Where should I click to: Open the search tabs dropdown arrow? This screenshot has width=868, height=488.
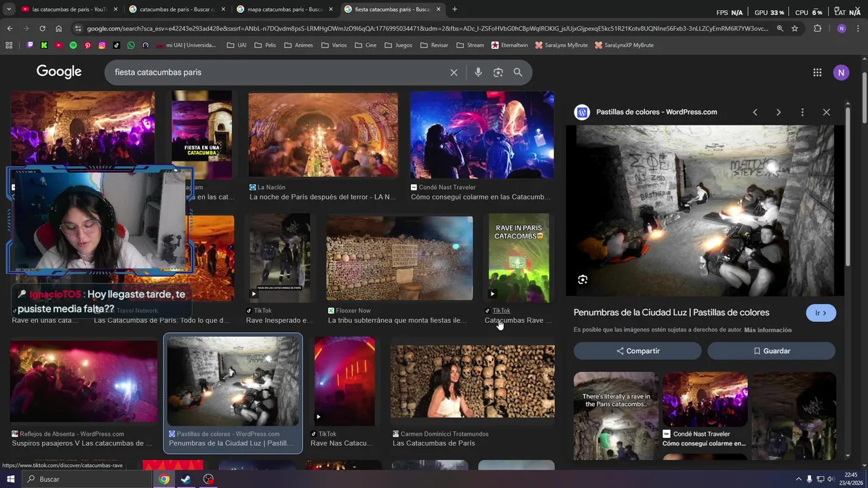point(9,9)
